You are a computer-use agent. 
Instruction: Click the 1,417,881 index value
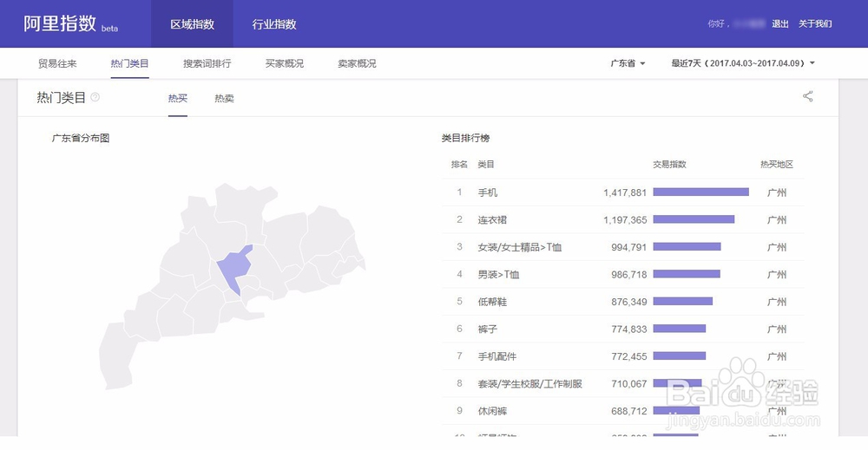625,192
